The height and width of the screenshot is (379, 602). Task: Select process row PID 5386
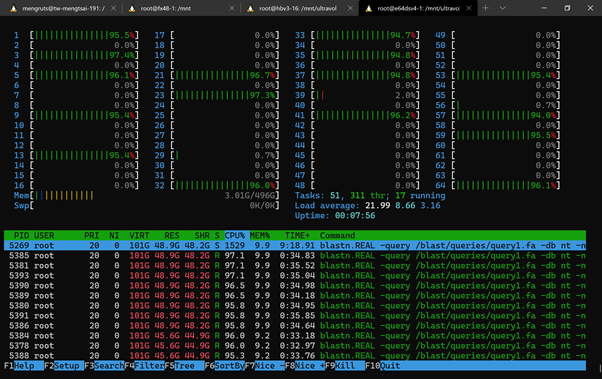(295, 326)
